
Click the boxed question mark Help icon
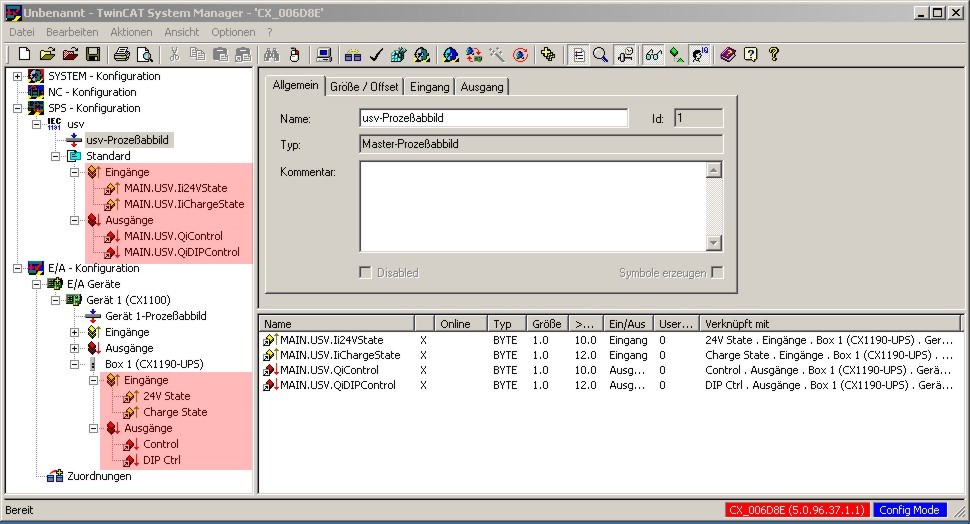pos(750,54)
